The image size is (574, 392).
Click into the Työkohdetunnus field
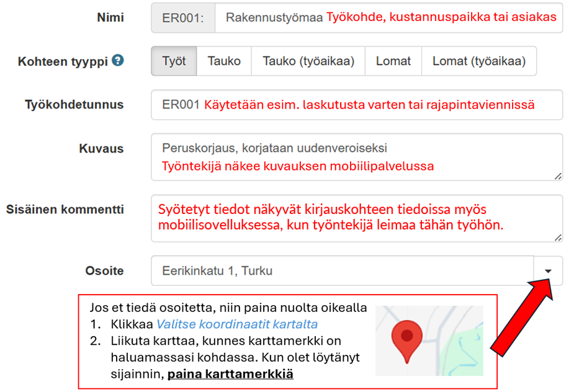point(356,105)
